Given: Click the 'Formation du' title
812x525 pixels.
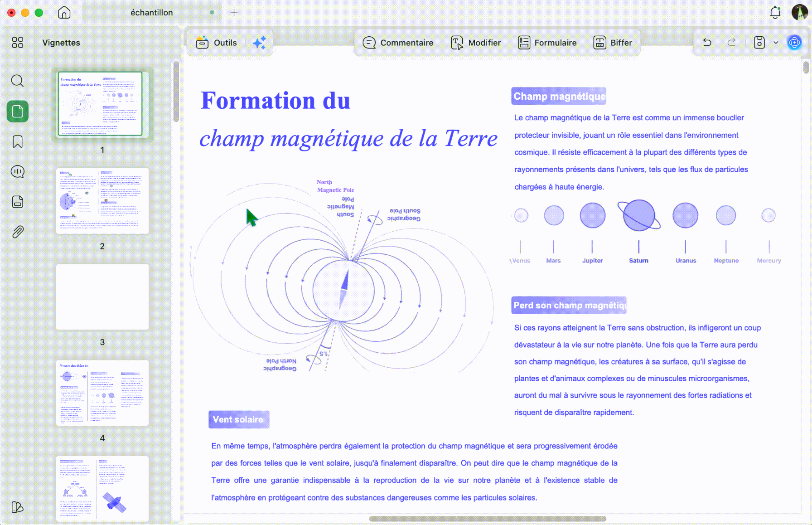Looking at the screenshot, I should 275,101.
